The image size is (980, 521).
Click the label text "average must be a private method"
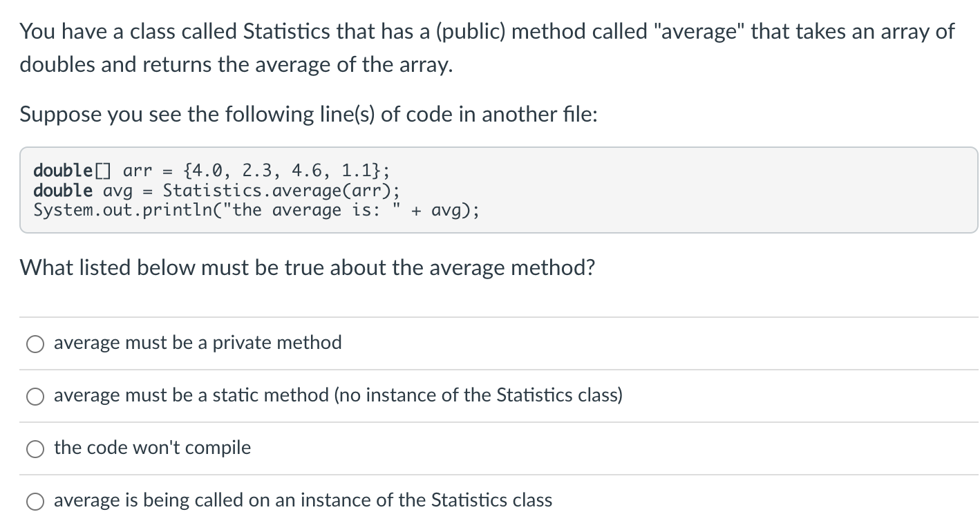[198, 343]
